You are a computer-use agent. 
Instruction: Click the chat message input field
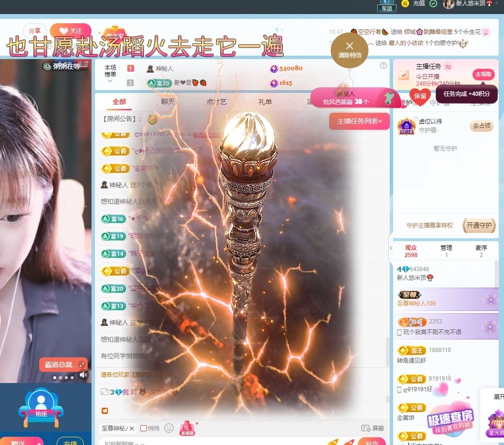(x=212, y=443)
